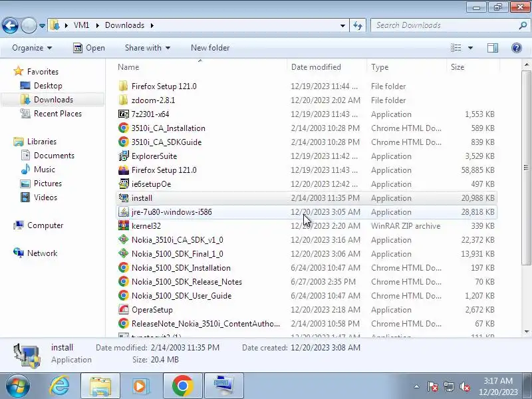Viewport: 532px width, 399px height.
Task: Select Favorites in the navigation pane
Action: [x=43, y=72]
